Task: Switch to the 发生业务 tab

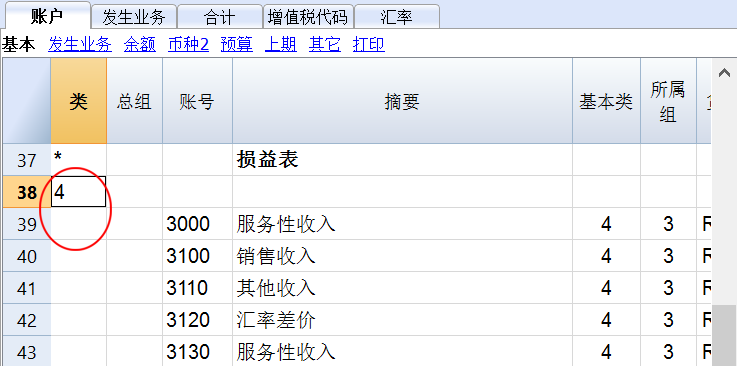Action: point(134,17)
